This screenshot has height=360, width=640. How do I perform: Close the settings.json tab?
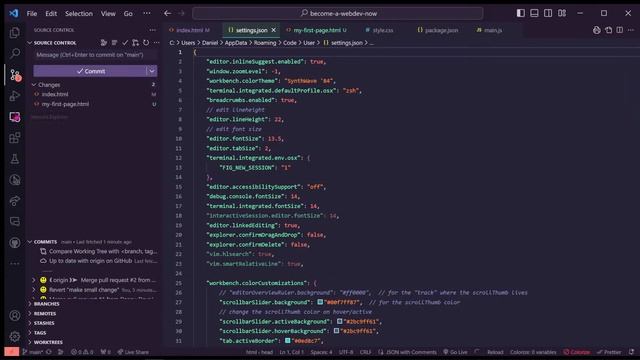click(273, 30)
